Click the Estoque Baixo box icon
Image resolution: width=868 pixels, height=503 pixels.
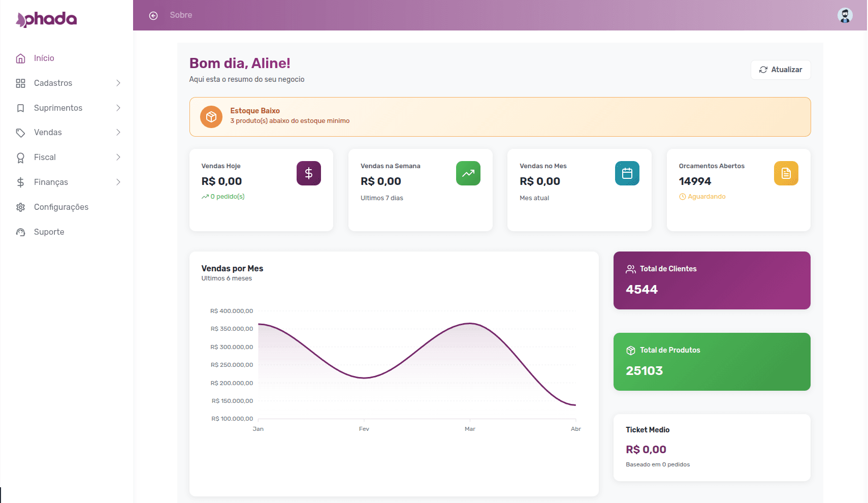click(x=211, y=117)
